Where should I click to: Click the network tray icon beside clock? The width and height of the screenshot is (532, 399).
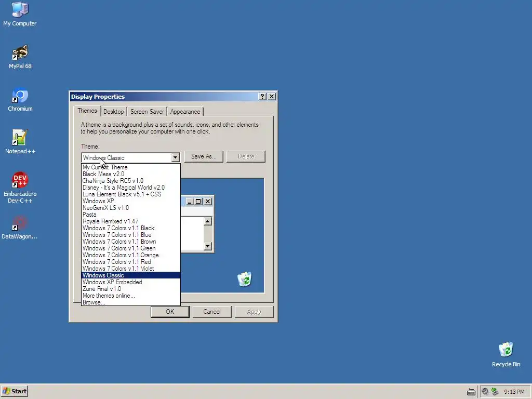[495, 392]
